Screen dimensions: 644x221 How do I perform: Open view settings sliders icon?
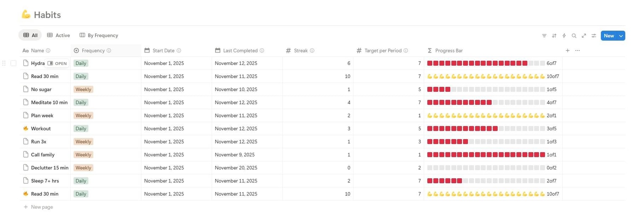(594, 36)
